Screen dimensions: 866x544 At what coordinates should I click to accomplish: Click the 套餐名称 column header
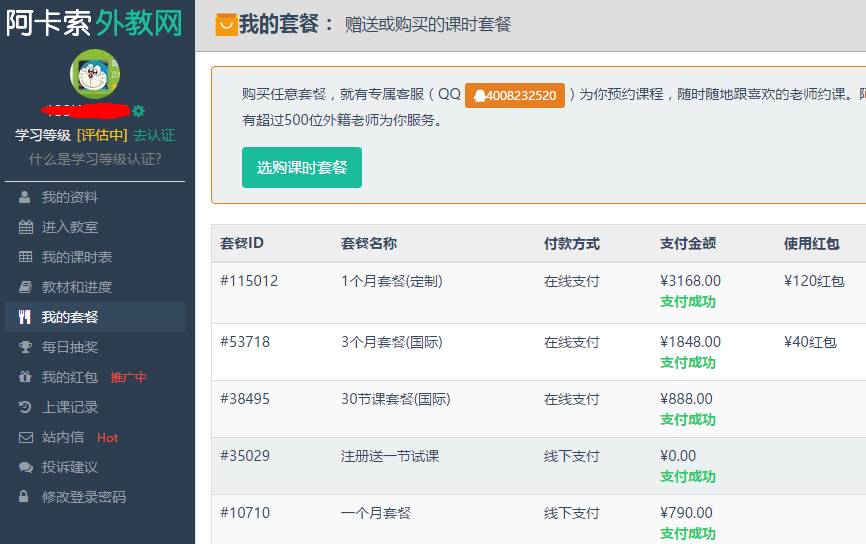[x=369, y=243]
